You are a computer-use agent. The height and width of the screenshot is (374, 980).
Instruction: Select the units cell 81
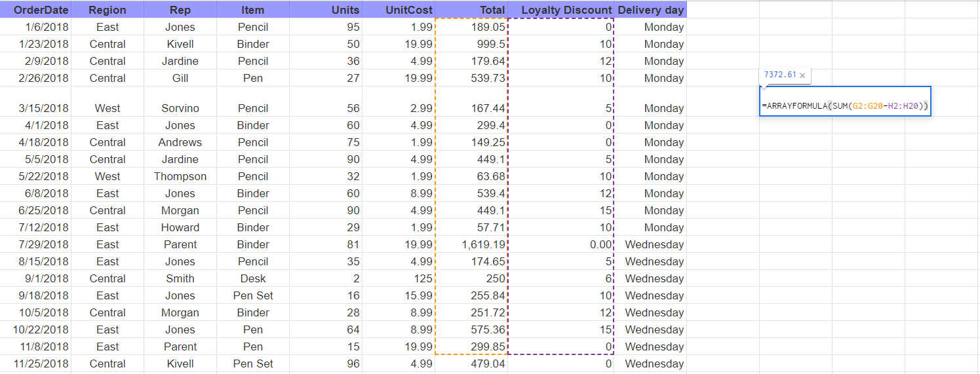click(326, 244)
